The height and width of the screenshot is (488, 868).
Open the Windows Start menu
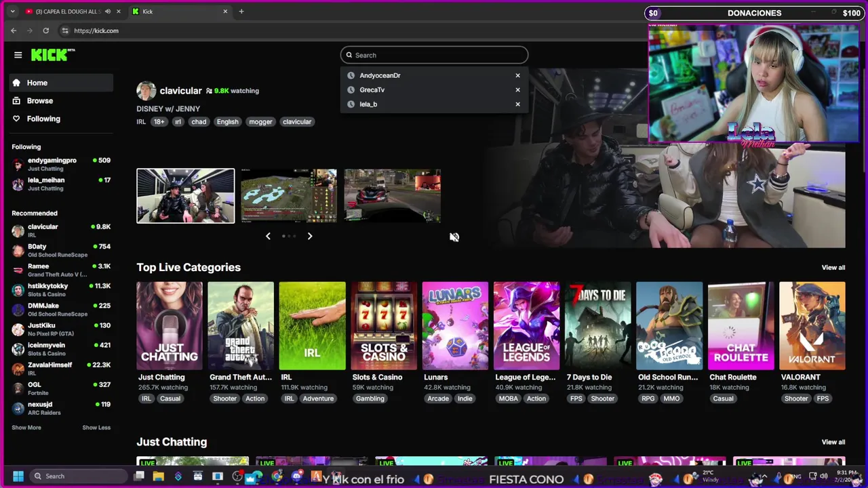[18, 476]
